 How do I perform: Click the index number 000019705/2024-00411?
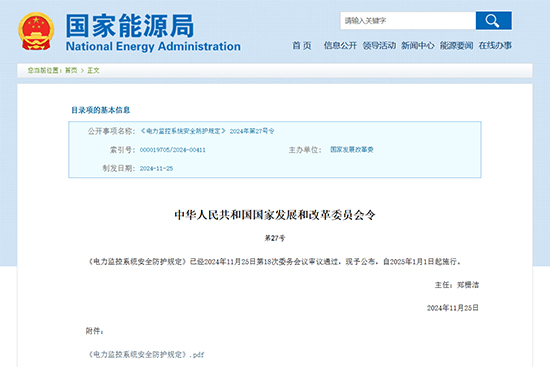coord(173,150)
